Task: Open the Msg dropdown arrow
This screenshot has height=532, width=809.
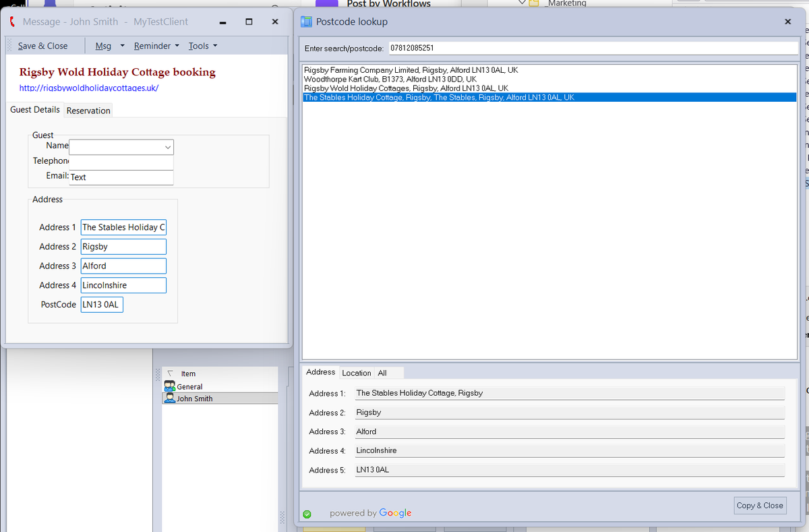Action: [122, 46]
